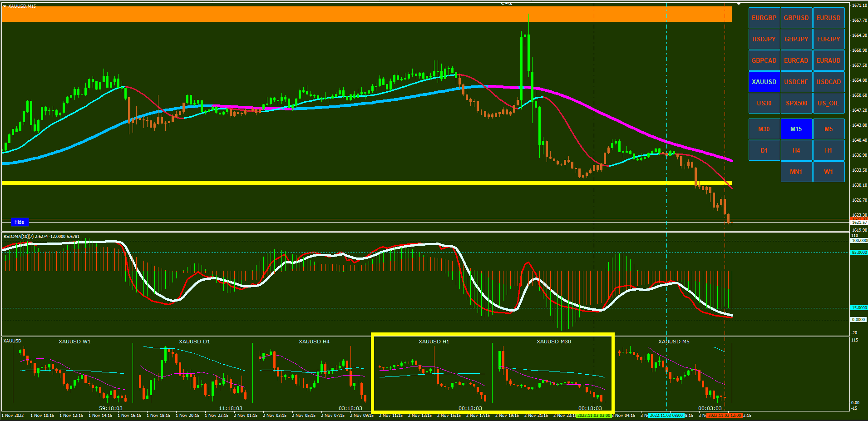The width and height of the screenshot is (868, 421).
Task: Click the RSIOMA[10](7) indicator label
Action: click(41, 236)
